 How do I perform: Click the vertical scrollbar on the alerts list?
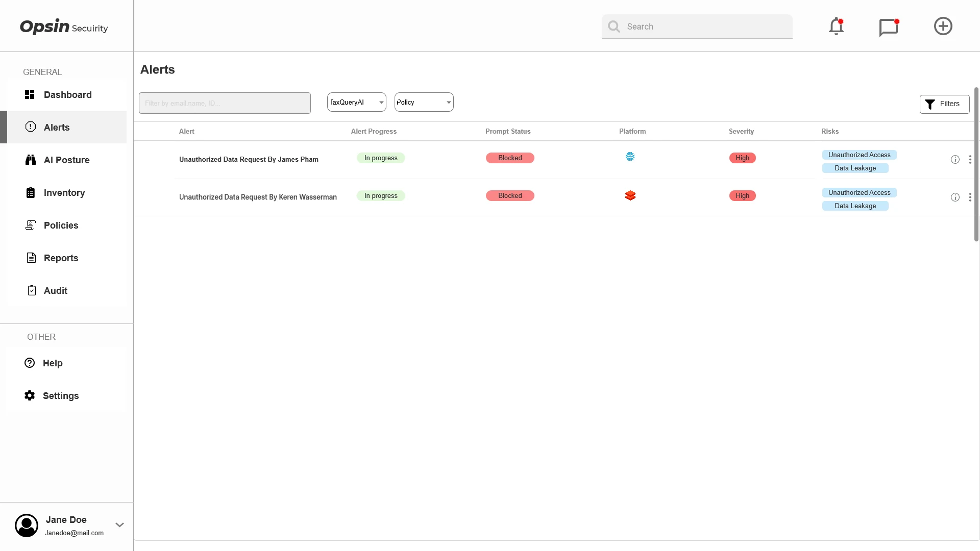976,164
